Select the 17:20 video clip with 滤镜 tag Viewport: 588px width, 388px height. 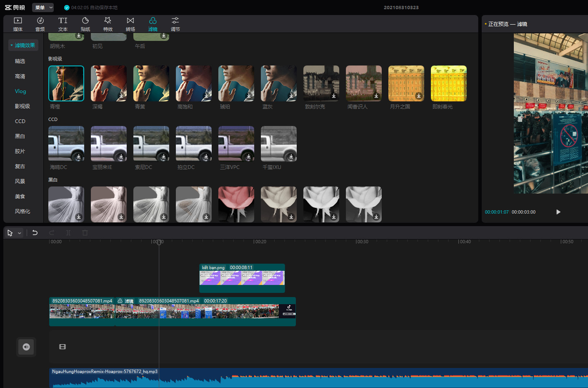(x=205, y=312)
